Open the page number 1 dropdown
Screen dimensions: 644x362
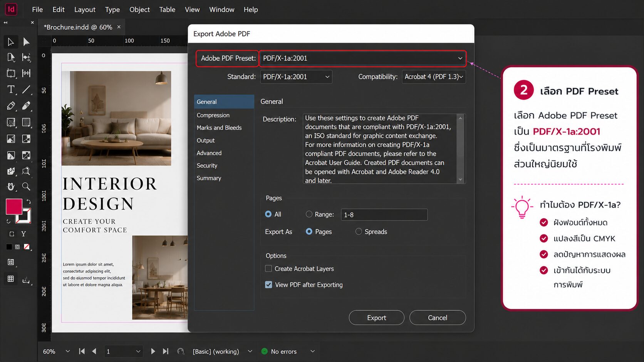pos(138,351)
